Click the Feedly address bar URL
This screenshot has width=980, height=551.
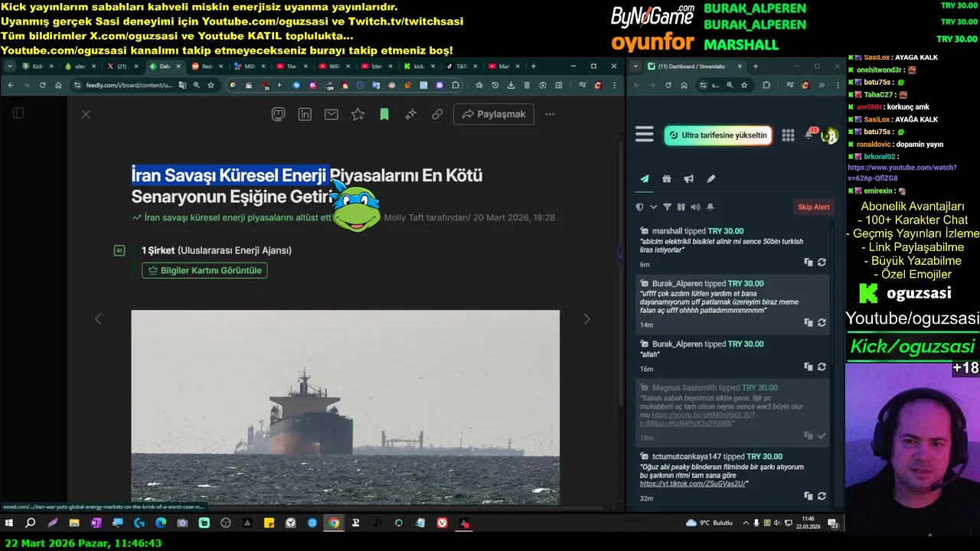(x=129, y=85)
